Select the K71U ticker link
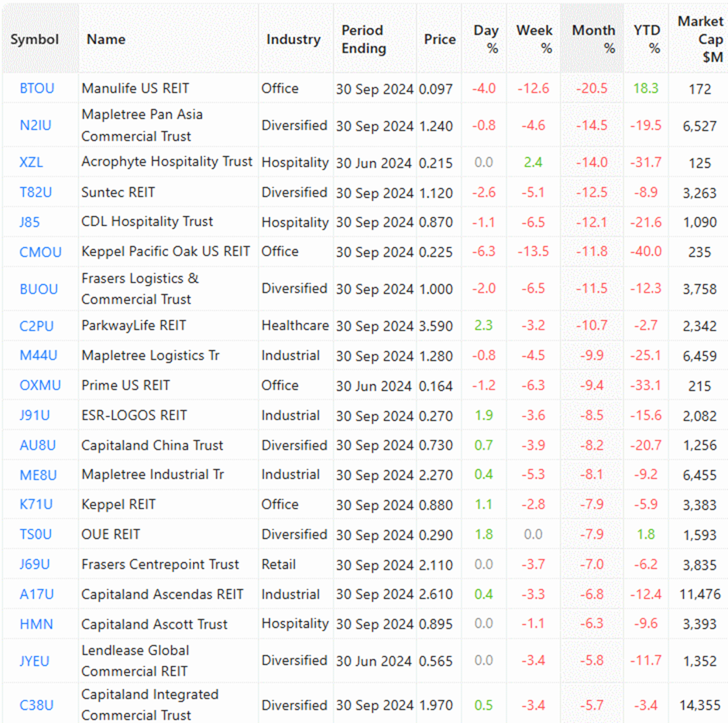The image size is (728, 723). [x=36, y=505]
